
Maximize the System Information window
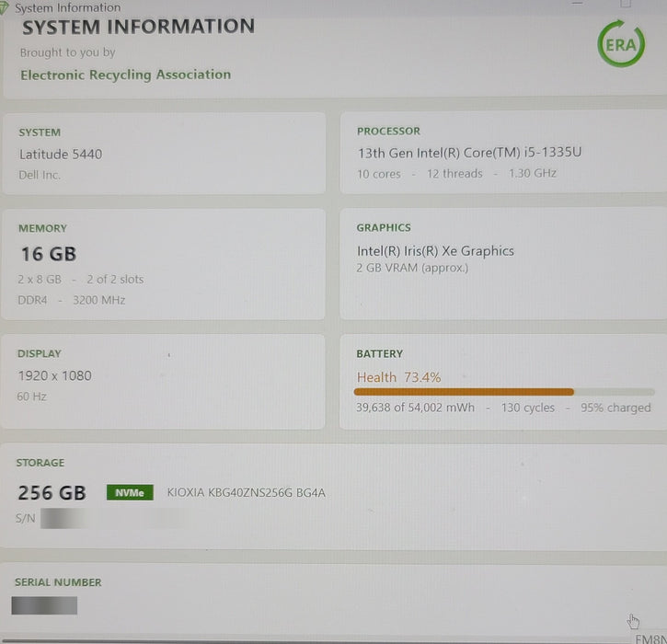626,4
